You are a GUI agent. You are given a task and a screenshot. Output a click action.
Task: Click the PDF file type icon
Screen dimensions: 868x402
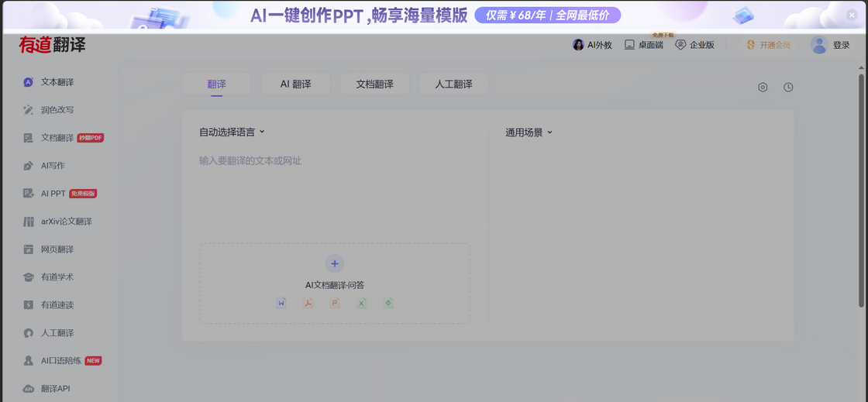pos(308,303)
